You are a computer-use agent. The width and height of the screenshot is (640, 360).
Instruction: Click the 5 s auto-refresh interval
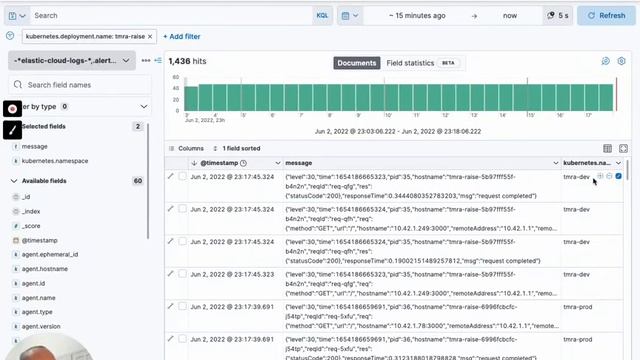[x=558, y=16]
